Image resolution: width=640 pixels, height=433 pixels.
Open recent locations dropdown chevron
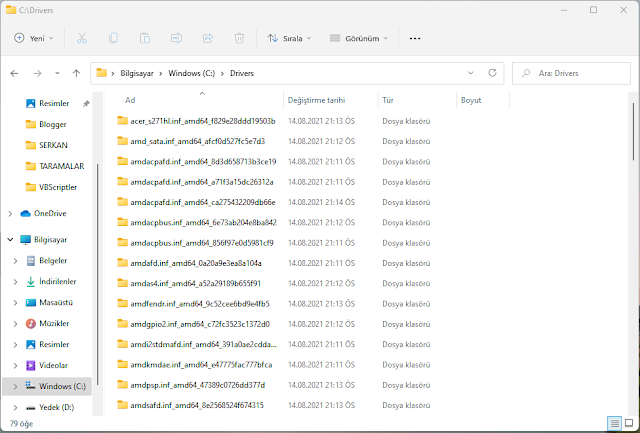point(57,73)
